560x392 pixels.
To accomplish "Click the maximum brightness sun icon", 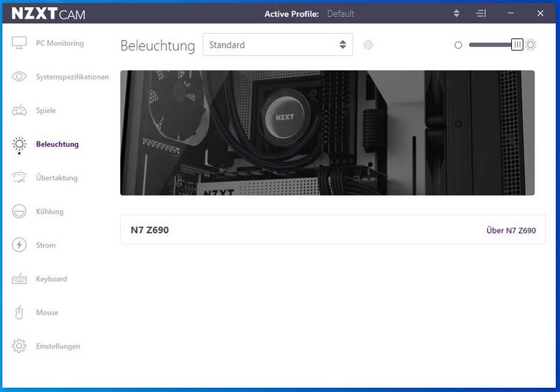I will pos(531,45).
